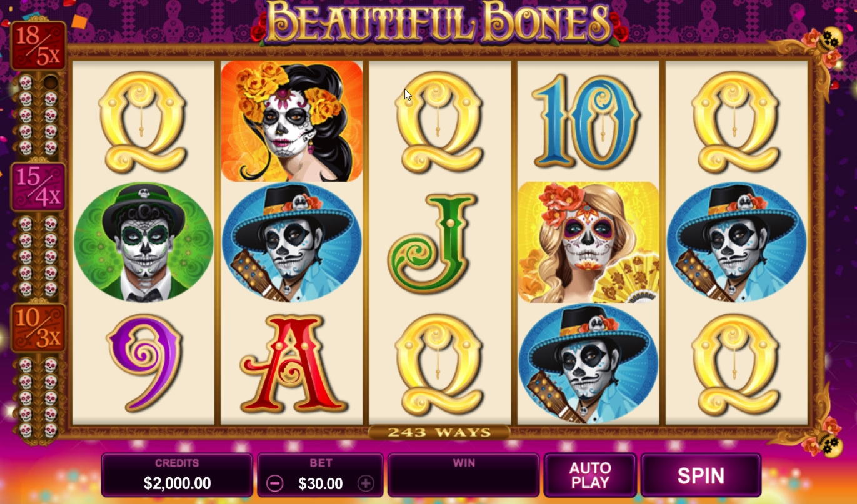
Task: Click the 10/3x multiplier badge
Action: pos(38,328)
